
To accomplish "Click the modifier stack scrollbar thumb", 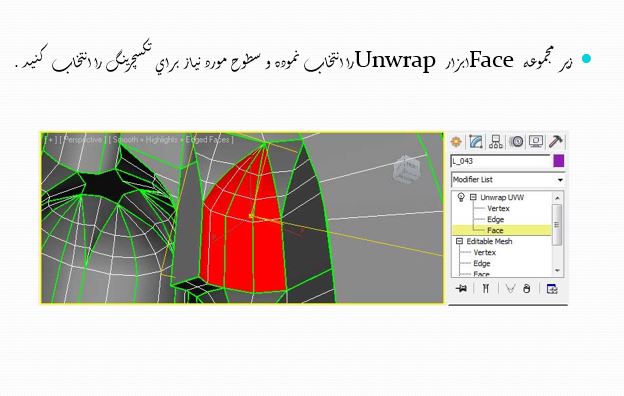I will [x=557, y=225].
